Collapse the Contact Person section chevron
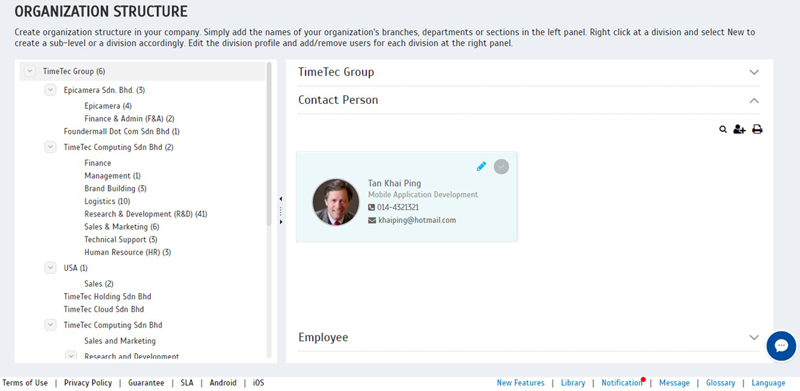 pyautogui.click(x=754, y=101)
